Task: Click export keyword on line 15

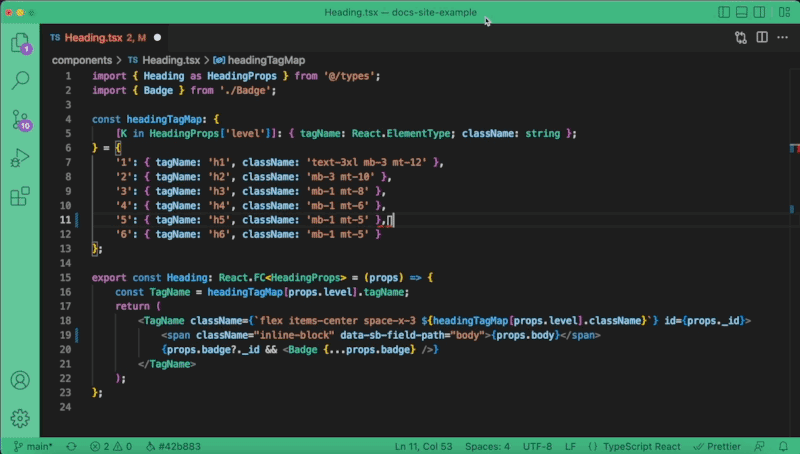Action: [x=109, y=278]
